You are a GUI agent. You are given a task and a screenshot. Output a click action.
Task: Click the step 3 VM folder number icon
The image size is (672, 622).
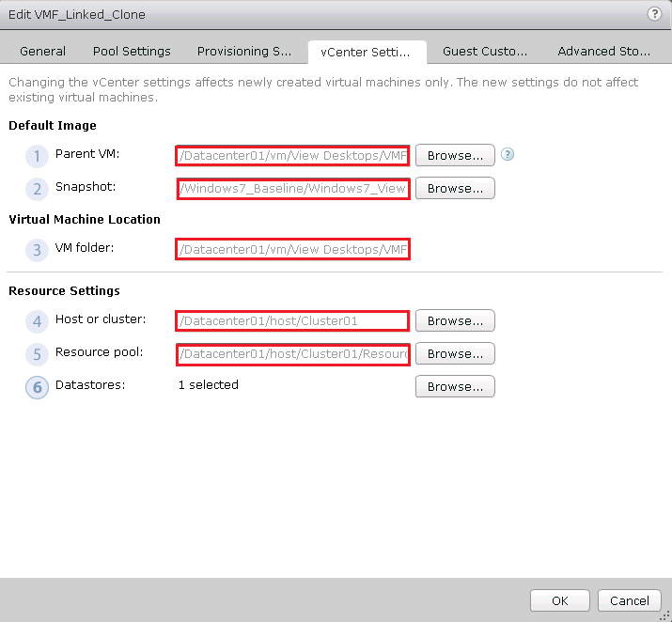(x=38, y=250)
